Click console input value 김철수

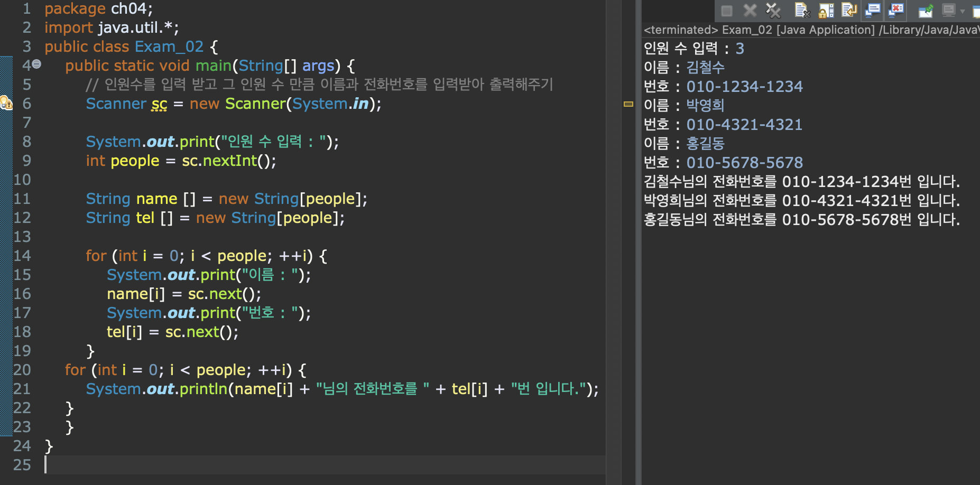click(x=705, y=67)
